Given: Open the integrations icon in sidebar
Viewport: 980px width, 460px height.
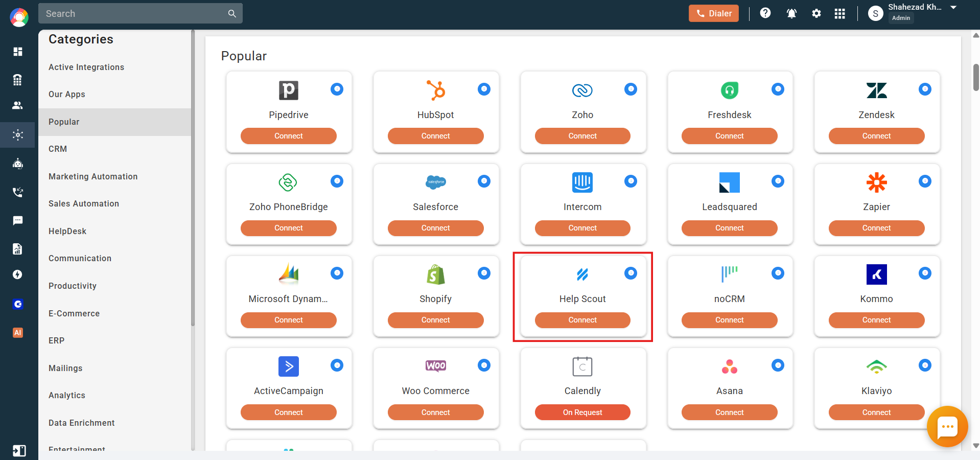Looking at the screenshot, I should pos(18,135).
